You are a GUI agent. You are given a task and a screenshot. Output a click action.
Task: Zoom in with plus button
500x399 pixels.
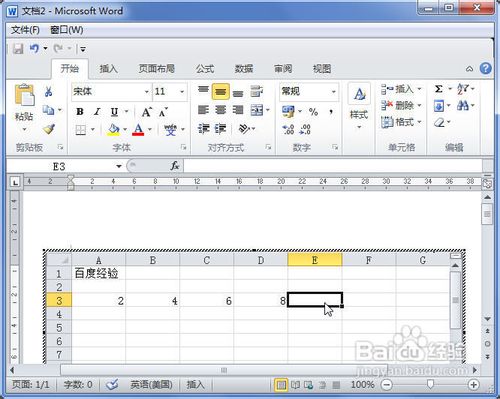coord(473,385)
